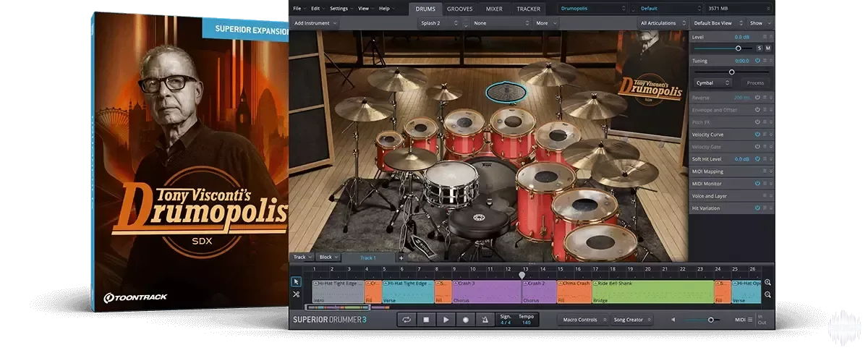Click the master volume speaker icon
868x353 pixels.
coord(673,319)
